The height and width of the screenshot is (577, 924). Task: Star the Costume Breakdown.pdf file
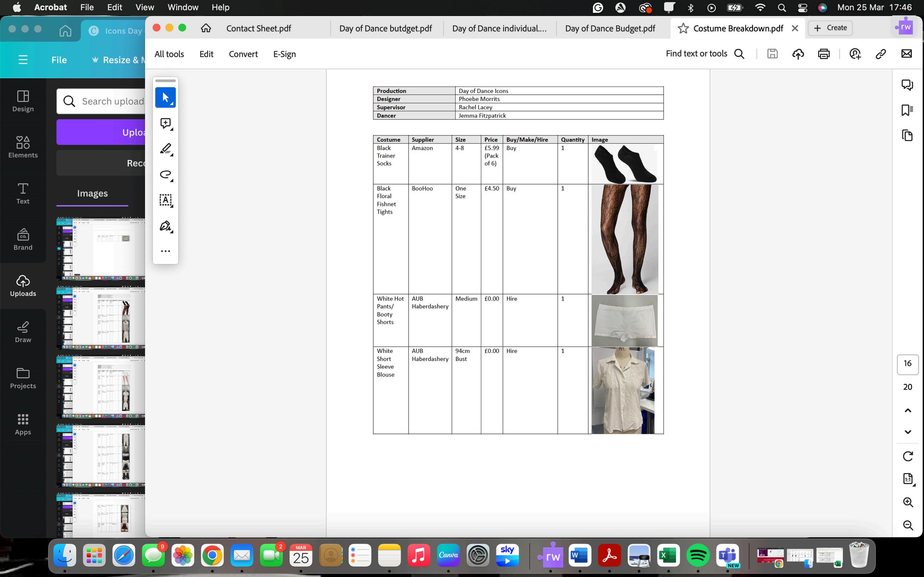click(x=683, y=28)
